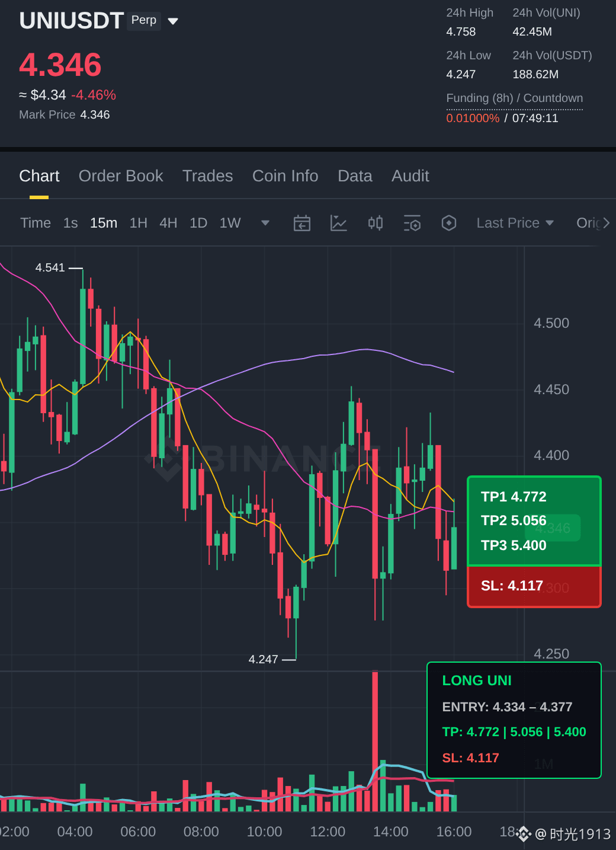Select the 1D interval

click(198, 223)
